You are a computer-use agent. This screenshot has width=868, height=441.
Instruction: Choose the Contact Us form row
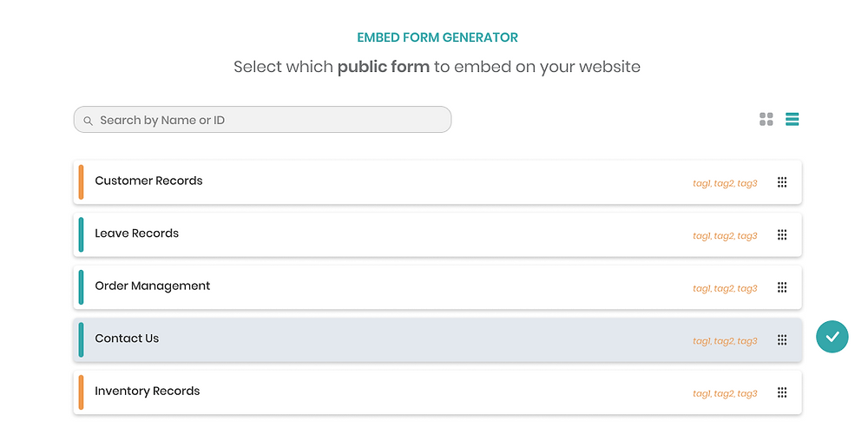pyautogui.click(x=437, y=339)
